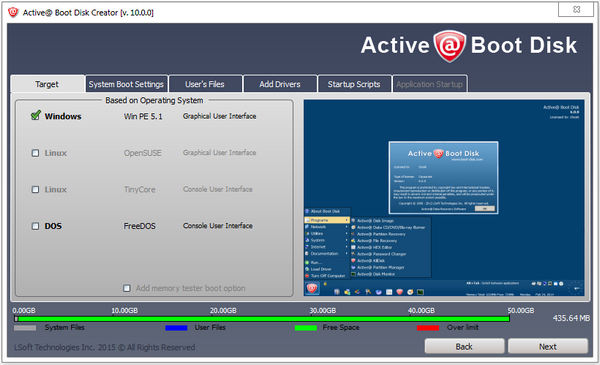Enable the Linux TinyCore checkbox
Screen dimensions: 600x365
pyautogui.click(x=35, y=189)
